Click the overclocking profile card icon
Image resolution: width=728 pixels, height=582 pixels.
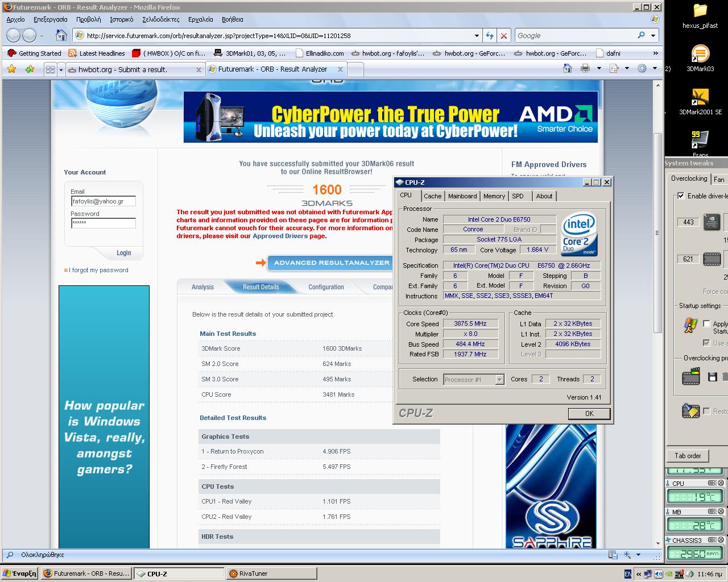coord(690,376)
